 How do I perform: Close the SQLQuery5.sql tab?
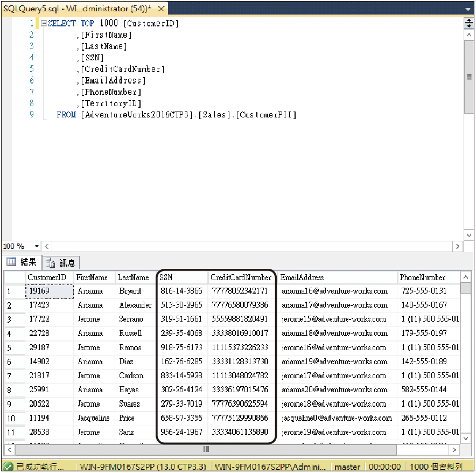click(x=161, y=9)
